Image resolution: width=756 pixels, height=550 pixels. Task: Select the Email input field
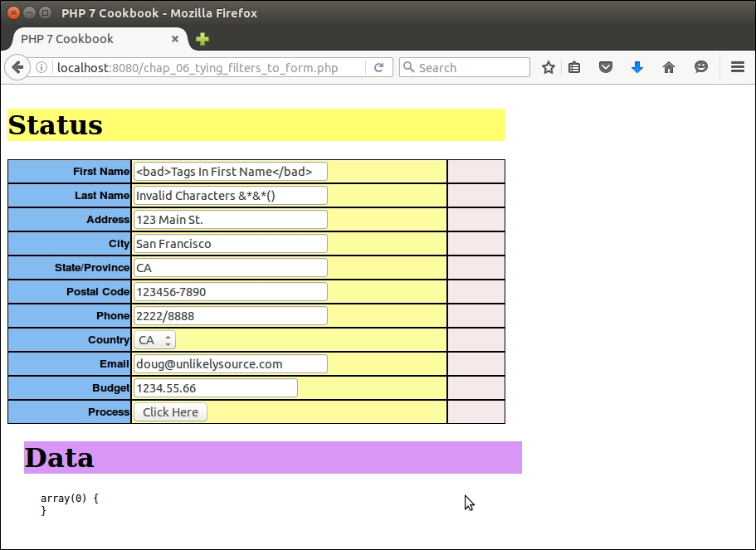tap(230, 364)
